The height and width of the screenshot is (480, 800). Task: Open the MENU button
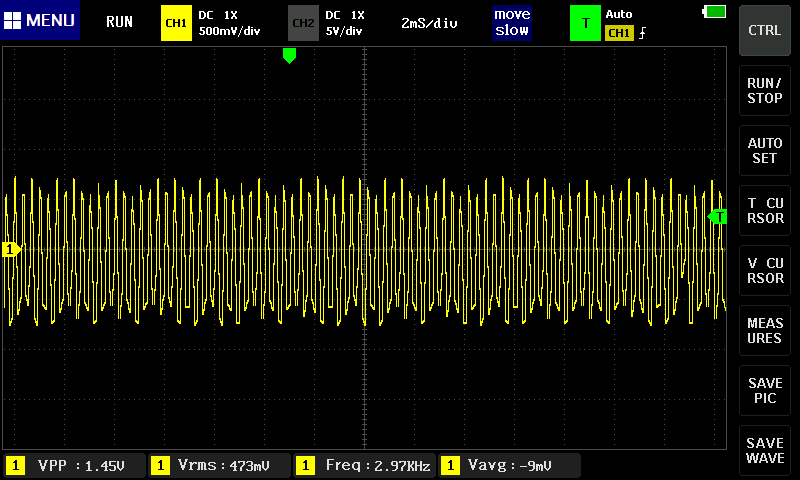(40, 20)
